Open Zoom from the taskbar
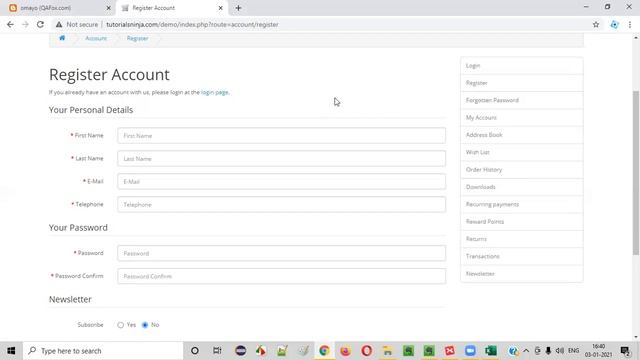The height and width of the screenshot is (360, 640). (x=470, y=351)
